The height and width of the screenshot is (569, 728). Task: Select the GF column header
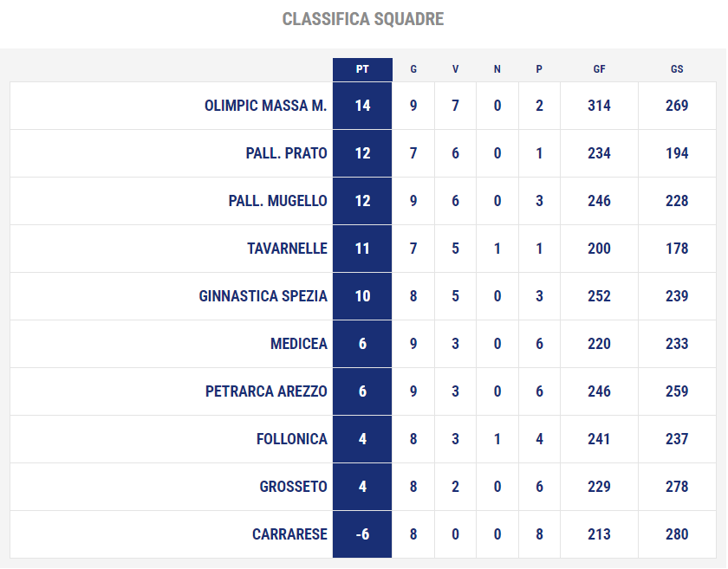point(599,69)
